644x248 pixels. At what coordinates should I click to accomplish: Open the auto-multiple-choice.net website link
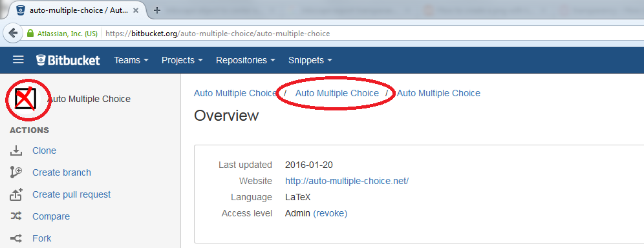(347, 181)
